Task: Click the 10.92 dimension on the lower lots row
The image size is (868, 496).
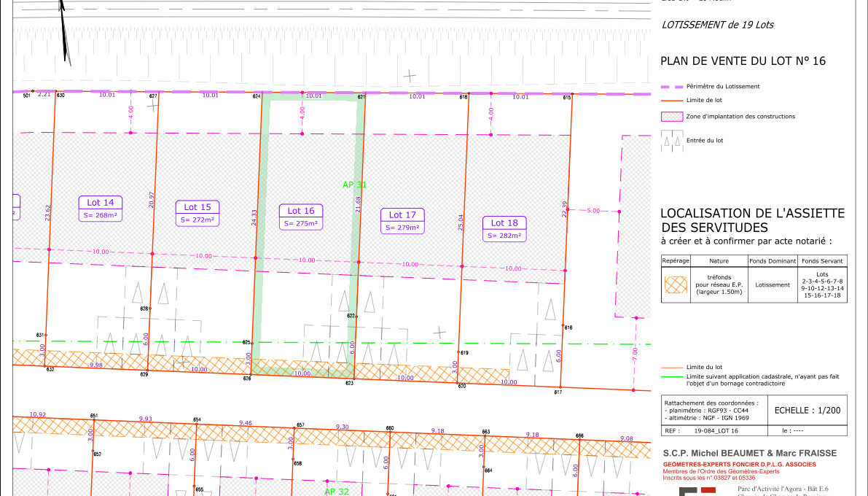Action: tap(38, 414)
